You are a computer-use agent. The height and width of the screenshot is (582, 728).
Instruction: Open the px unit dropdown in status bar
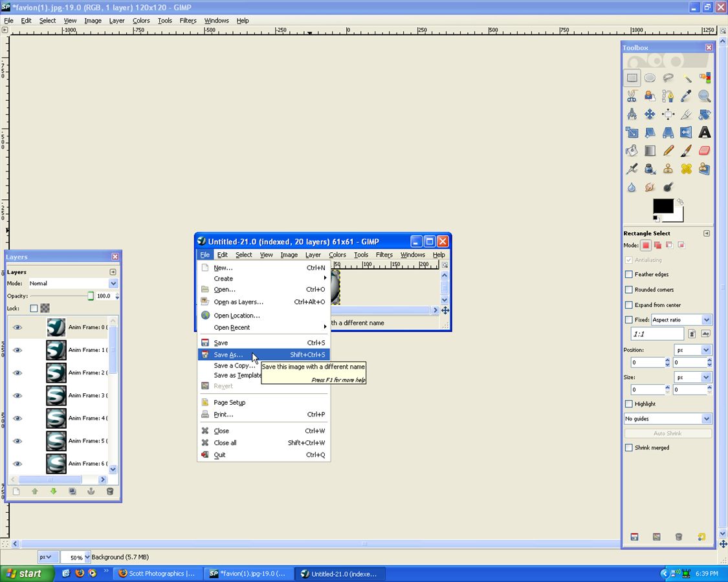[x=47, y=557]
